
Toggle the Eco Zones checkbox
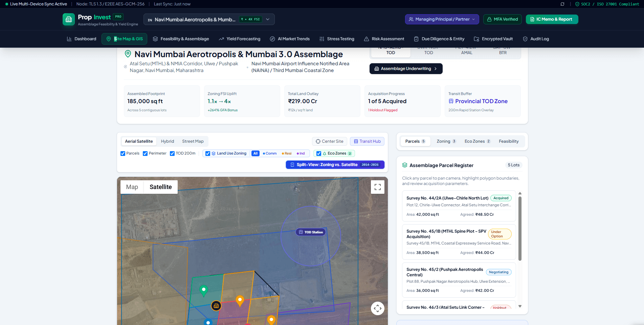pos(319,154)
